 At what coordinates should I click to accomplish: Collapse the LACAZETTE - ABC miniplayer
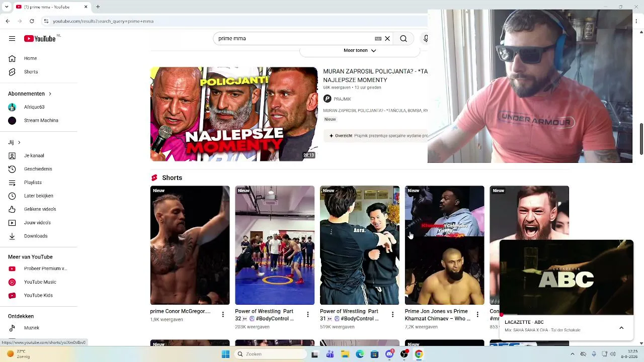tap(621, 328)
